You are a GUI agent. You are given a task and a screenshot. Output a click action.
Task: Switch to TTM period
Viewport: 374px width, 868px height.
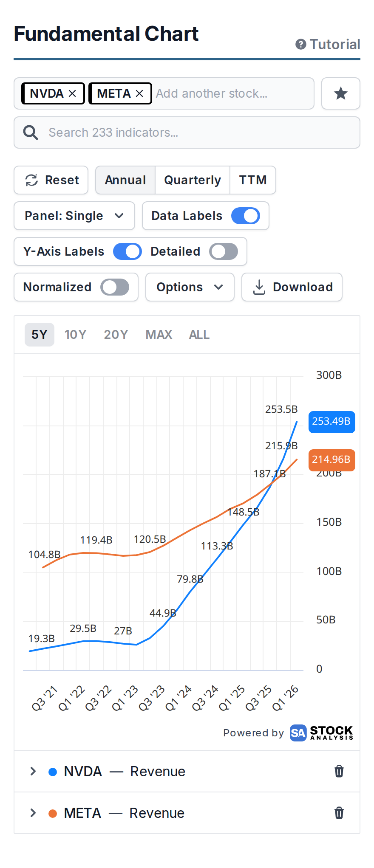click(x=253, y=180)
